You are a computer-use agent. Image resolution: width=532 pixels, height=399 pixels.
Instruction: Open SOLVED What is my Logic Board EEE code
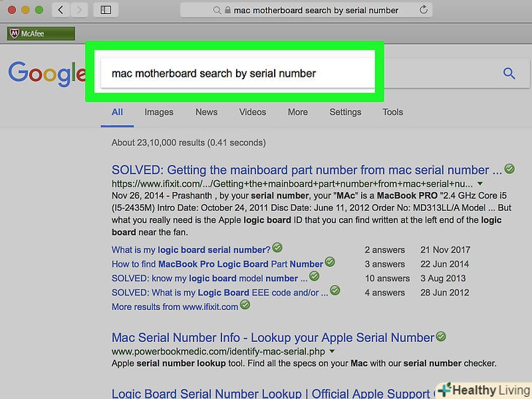point(220,292)
